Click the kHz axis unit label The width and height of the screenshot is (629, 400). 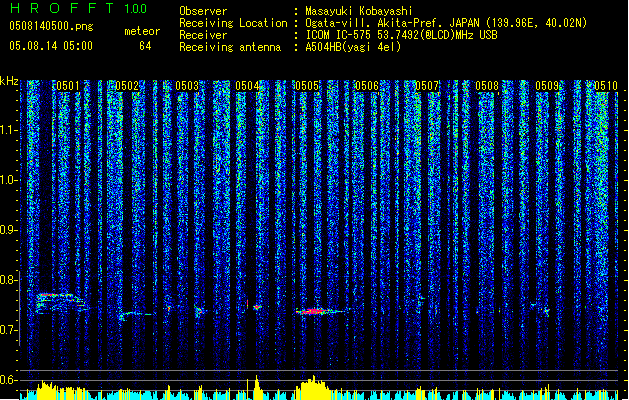(9, 81)
